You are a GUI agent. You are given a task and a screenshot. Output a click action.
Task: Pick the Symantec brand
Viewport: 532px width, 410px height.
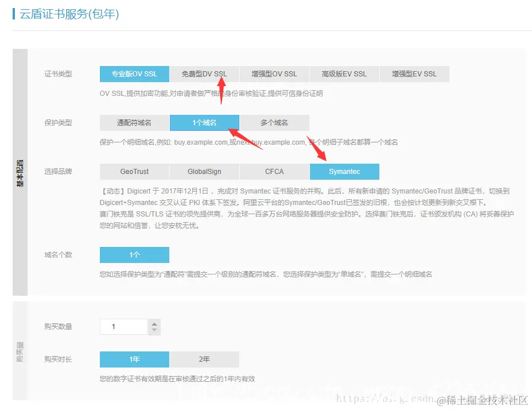pos(344,172)
